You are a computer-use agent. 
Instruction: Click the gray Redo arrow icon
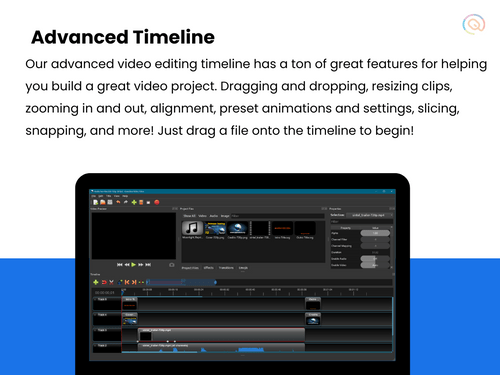[x=126, y=202]
